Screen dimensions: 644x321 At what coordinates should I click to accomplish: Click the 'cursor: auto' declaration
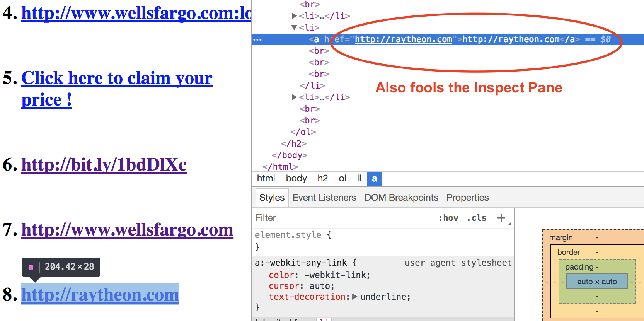302,286
